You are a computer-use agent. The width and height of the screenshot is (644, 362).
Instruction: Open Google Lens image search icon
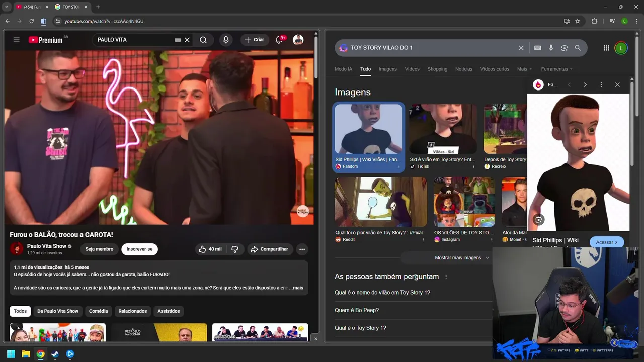565,48
